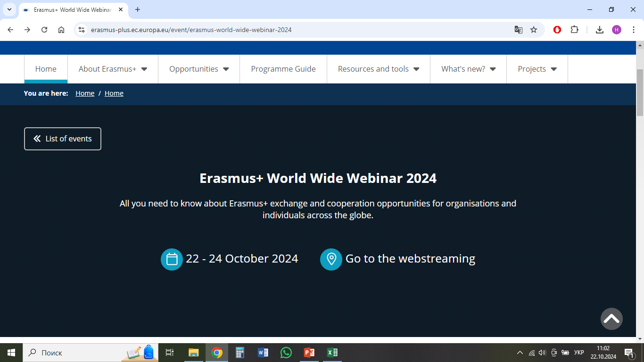Viewport: 644px width, 362px height.
Task: Open the red ad blocker extension icon
Action: click(x=557, y=30)
